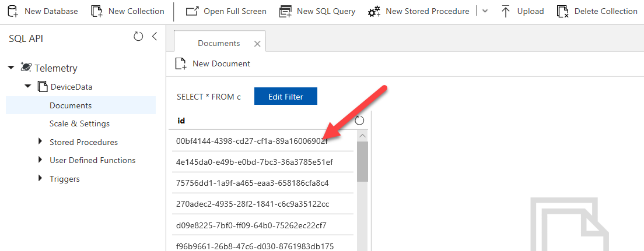This screenshot has width=644, height=251.
Task: Select the Triggers tree item
Action: pyautogui.click(x=65, y=179)
